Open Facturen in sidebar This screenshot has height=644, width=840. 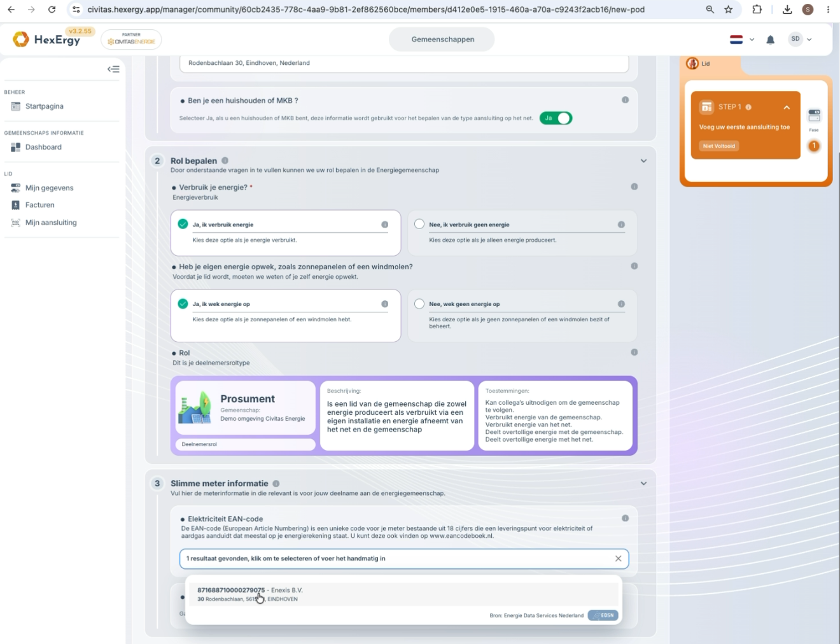[39, 205]
